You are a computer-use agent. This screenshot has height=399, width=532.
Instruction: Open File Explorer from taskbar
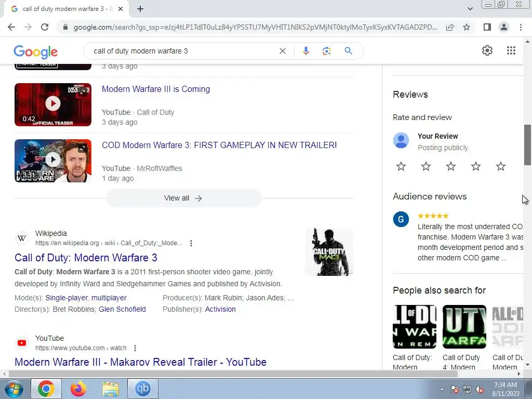(x=111, y=389)
